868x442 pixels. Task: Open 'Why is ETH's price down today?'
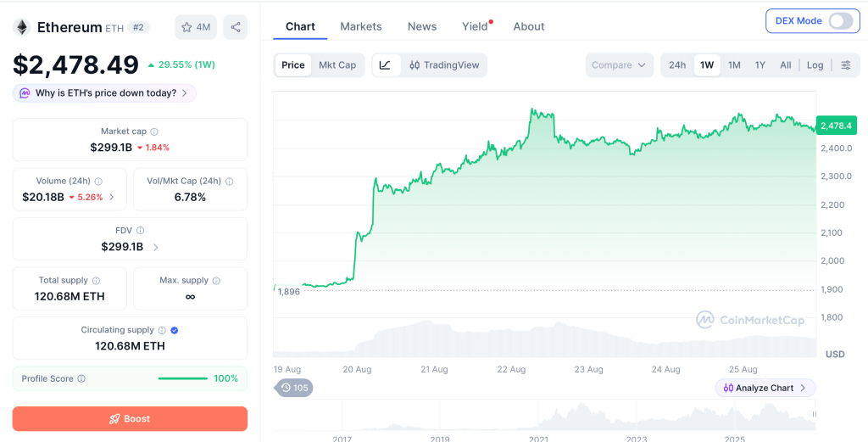[x=104, y=93]
